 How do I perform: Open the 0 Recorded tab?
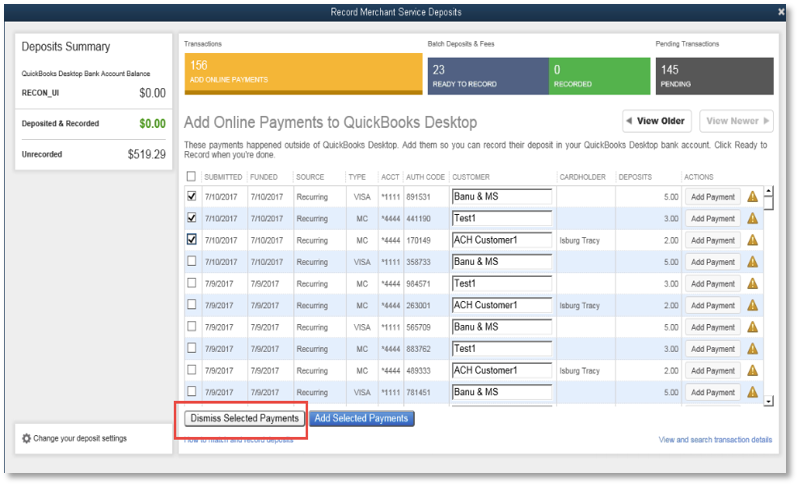pyautogui.click(x=599, y=76)
